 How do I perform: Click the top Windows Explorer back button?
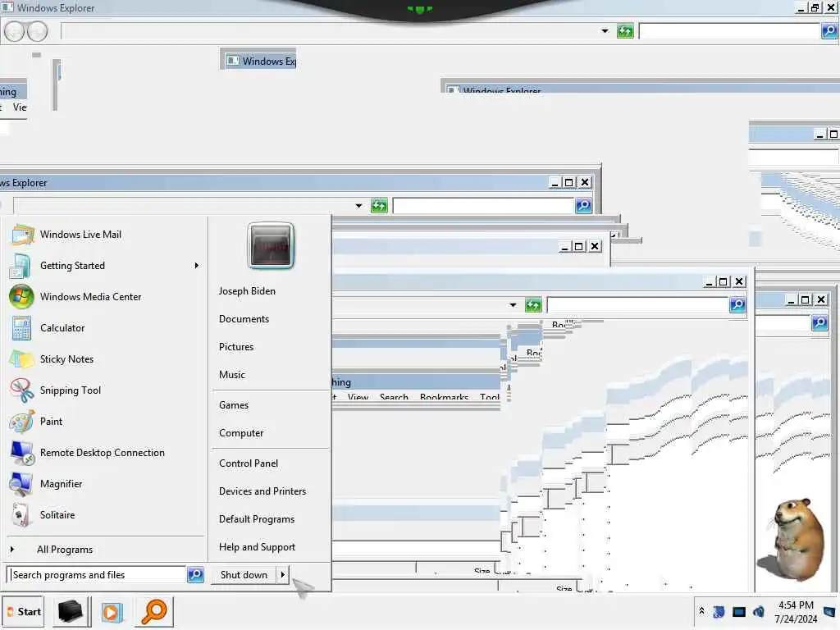tap(15, 31)
